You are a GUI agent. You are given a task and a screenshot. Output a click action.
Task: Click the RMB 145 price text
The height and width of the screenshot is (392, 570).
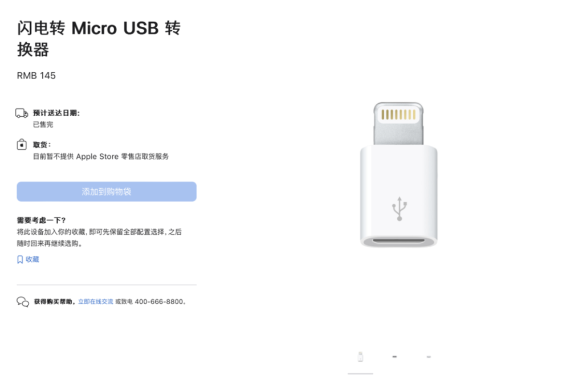(x=36, y=76)
